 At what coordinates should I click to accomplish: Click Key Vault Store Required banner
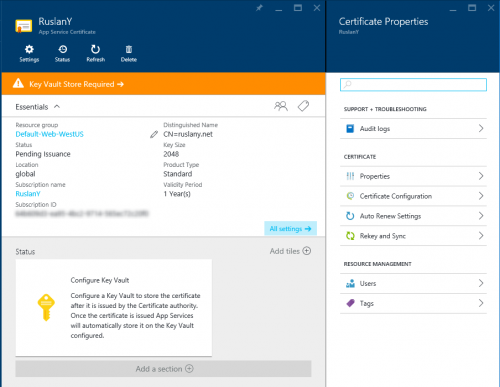point(163,84)
